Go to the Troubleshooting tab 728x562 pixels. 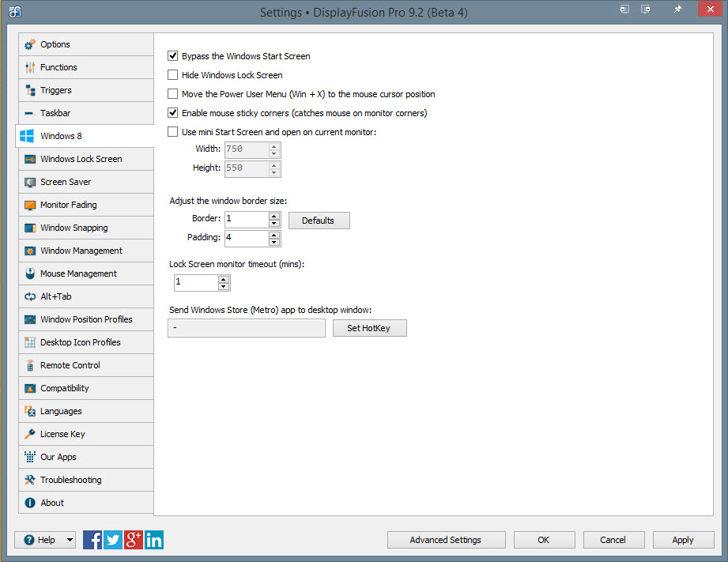86,480
